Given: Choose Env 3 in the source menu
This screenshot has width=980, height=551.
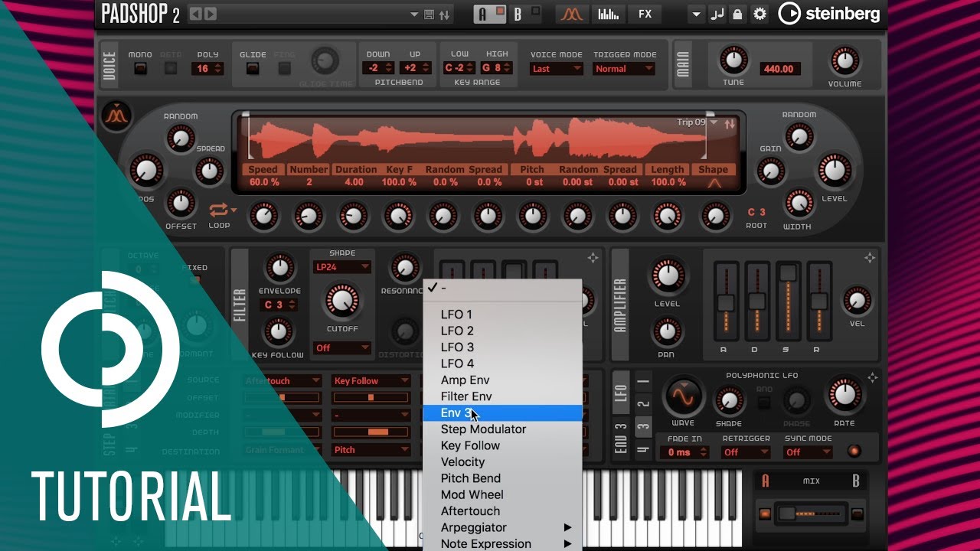Looking at the screenshot, I should click(x=502, y=412).
